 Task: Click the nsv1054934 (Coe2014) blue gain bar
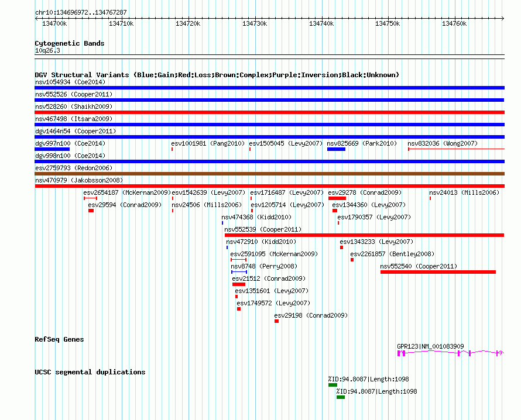pyautogui.click(x=269, y=88)
